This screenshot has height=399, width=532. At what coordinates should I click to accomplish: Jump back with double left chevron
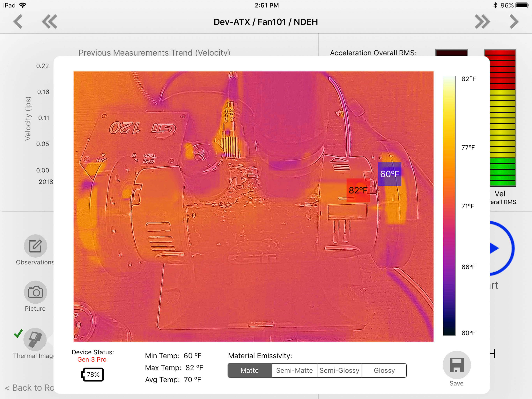(x=49, y=22)
